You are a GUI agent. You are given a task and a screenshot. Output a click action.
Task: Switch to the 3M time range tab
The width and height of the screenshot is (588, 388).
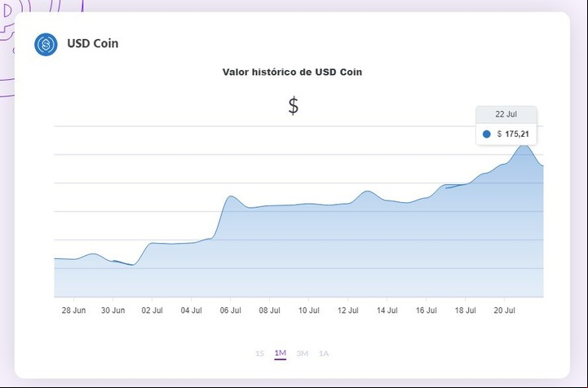point(303,354)
